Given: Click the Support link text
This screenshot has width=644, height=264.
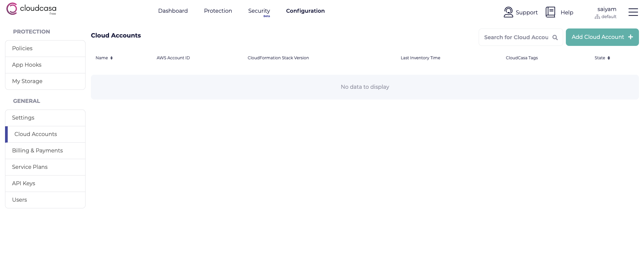Looking at the screenshot, I should pos(527,12).
